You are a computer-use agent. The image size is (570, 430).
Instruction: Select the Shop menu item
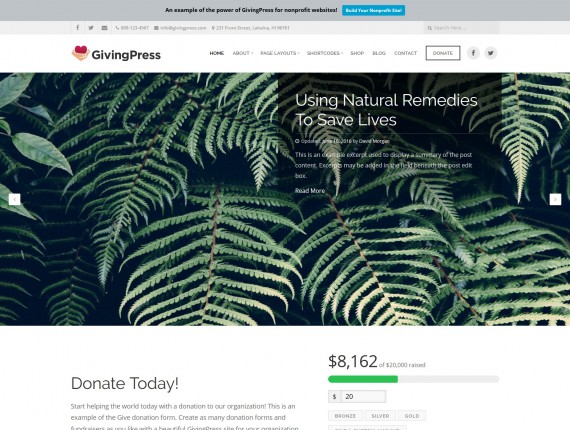point(357,53)
